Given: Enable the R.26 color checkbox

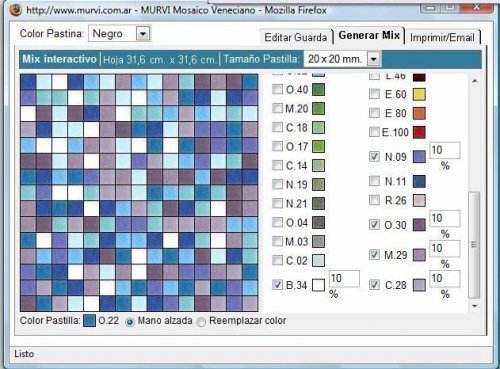Looking at the screenshot, I should tap(374, 200).
